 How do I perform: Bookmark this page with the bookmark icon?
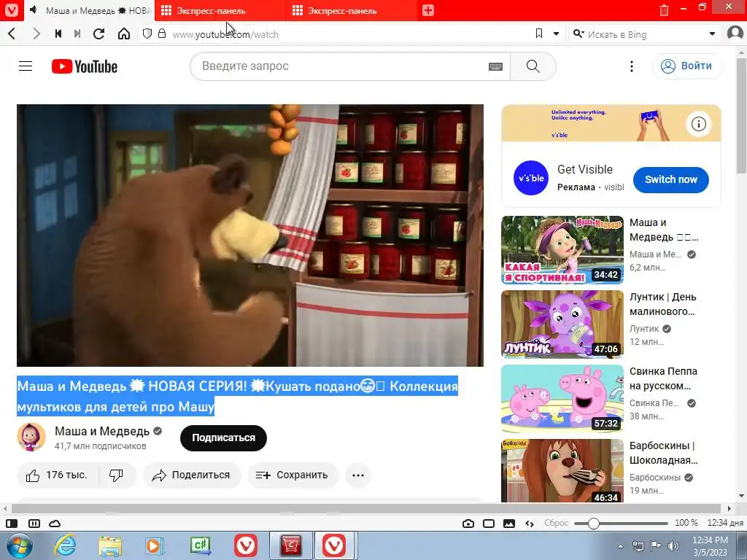[x=539, y=34]
